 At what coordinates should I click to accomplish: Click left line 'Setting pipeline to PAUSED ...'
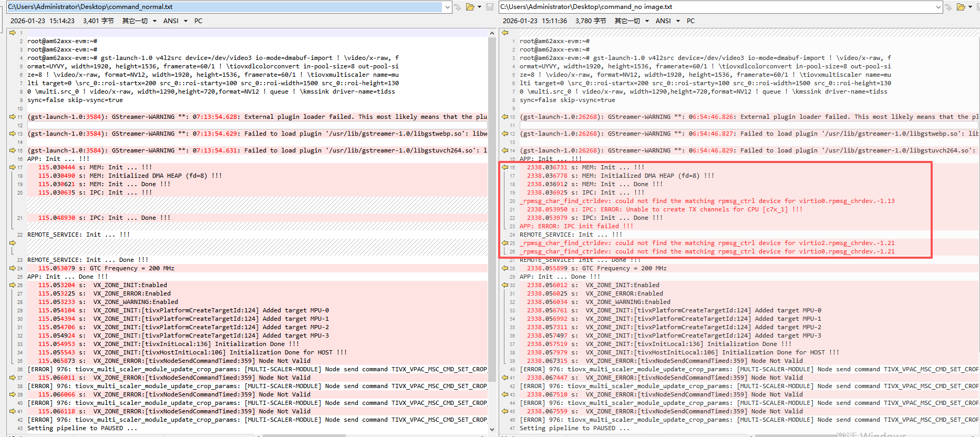pos(82,428)
